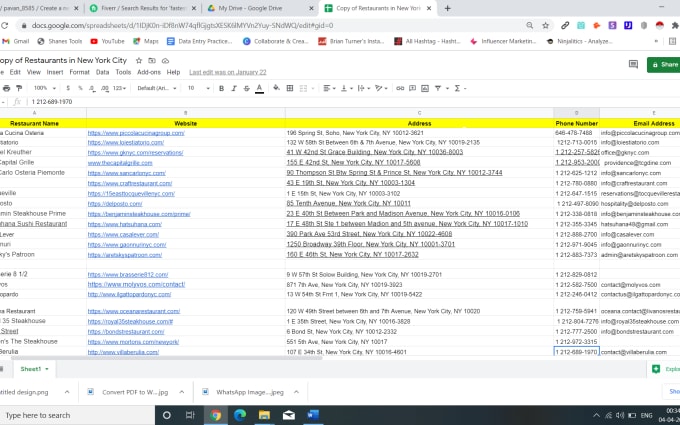The image size is (680, 425).
Task: Open the more formats 123 dropdown
Action: tap(119, 88)
